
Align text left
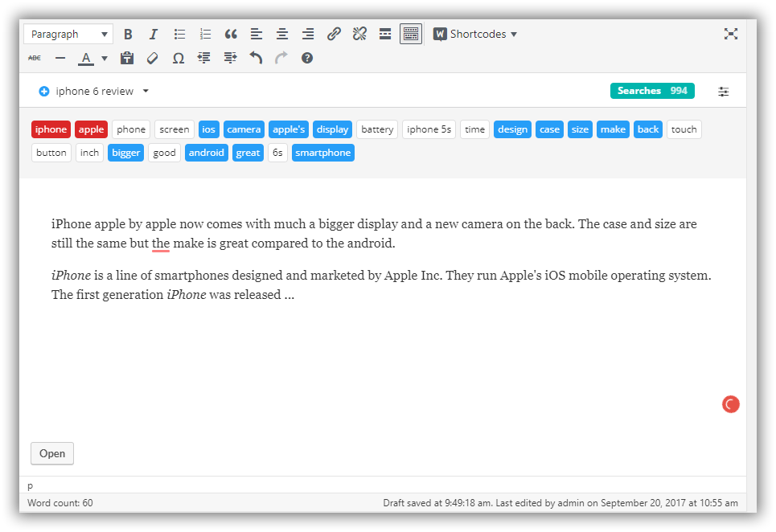click(257, 34)
